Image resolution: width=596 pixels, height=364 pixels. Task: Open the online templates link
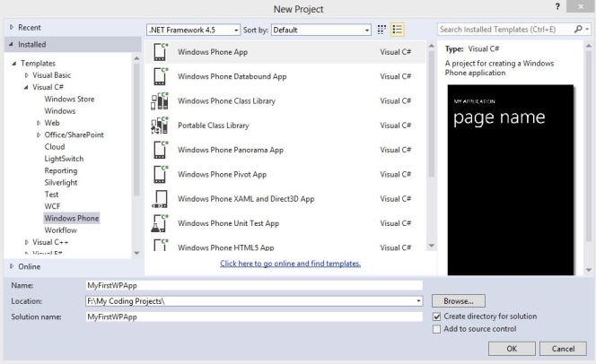pyautogui.click(x=291, y=264)
